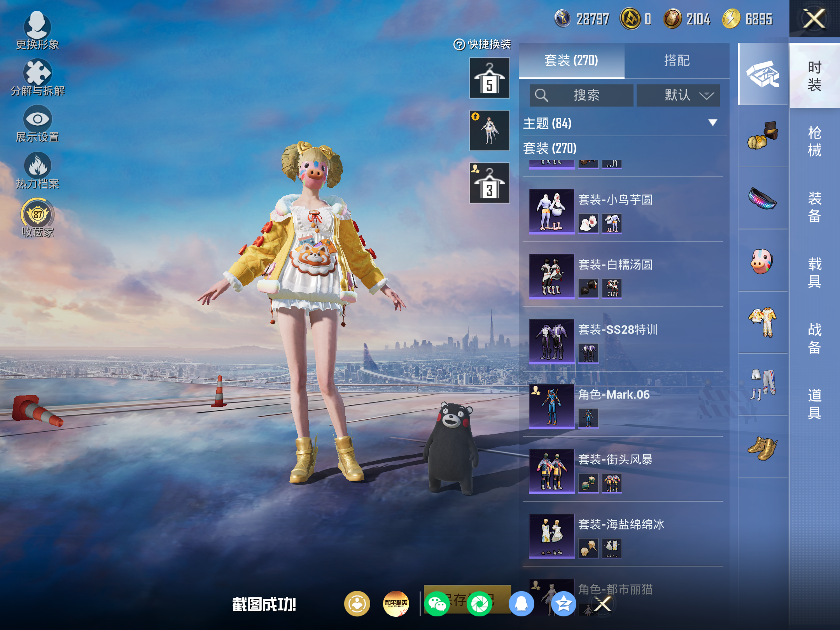The image size is (840, 630).
Task: Share screenshot to QQ
Action: (x=521, y=604)
